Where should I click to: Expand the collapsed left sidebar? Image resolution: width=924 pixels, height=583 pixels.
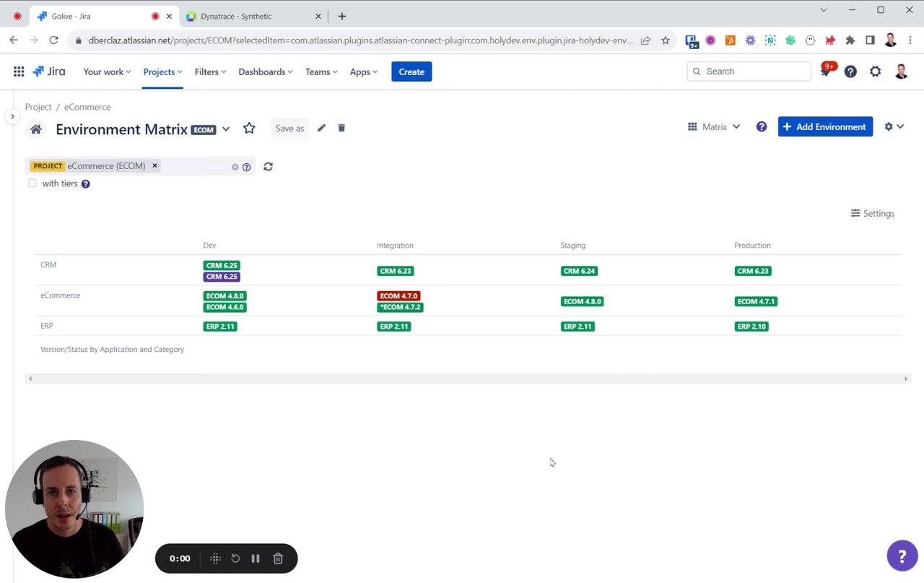[12, 116]
